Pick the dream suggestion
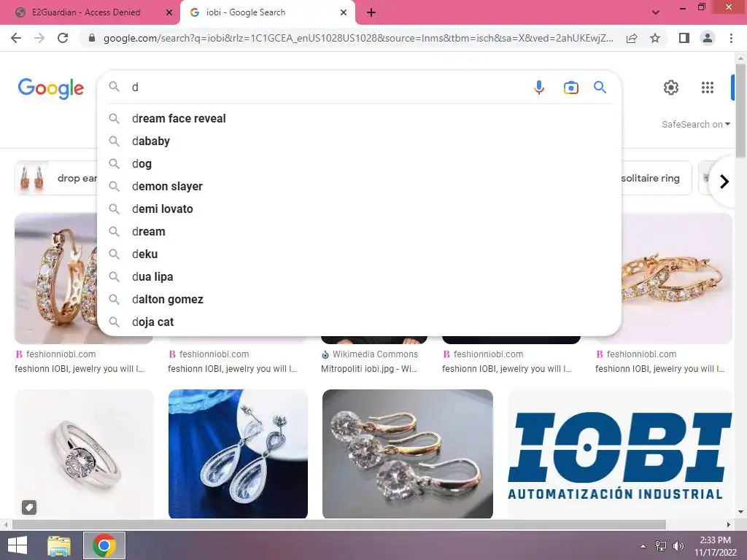Image resolution: width=747 pixels, height=560 pixels. pyautogui.click(x=359, y=231)
